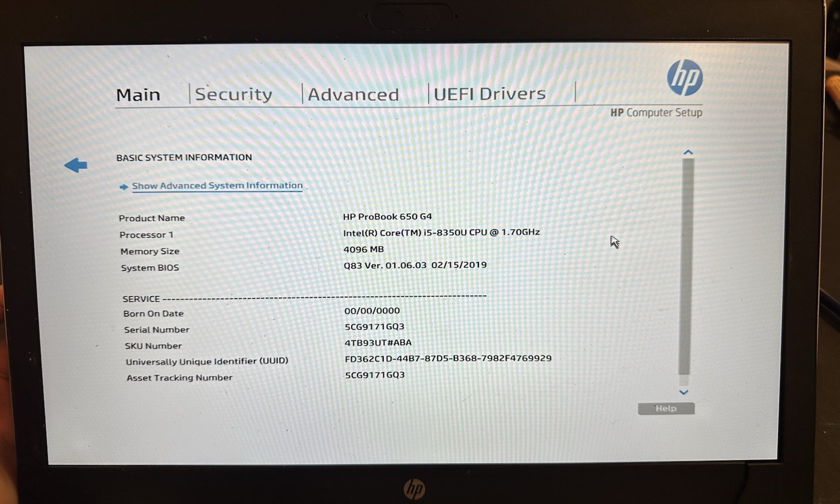The image size is (840, 504).
Task: Open the Main tab
Action: tap(138, 95)
